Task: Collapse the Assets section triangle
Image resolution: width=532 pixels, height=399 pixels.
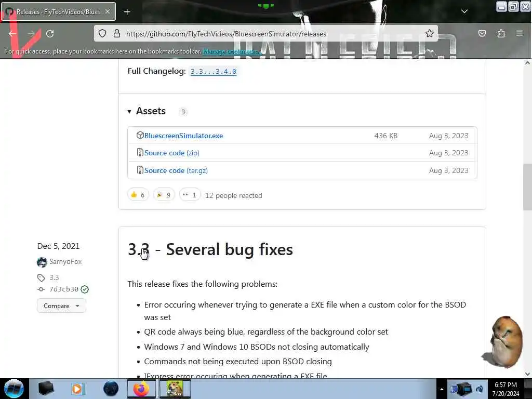Action: pos(129,112)
